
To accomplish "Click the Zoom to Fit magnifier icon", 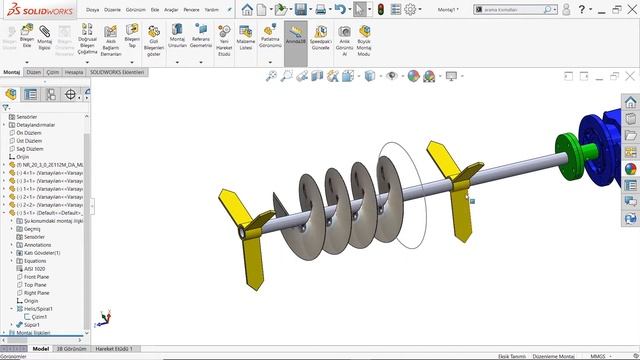I will coord(271,76).
